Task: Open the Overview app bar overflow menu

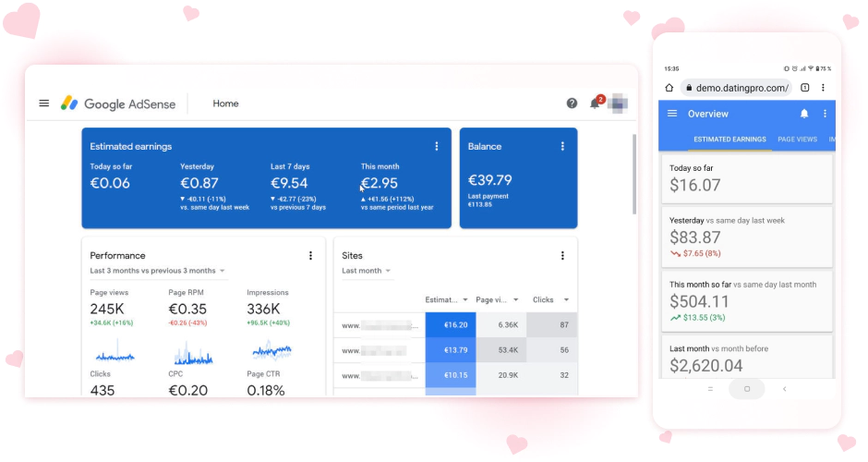Action: (x=825, y=114)
